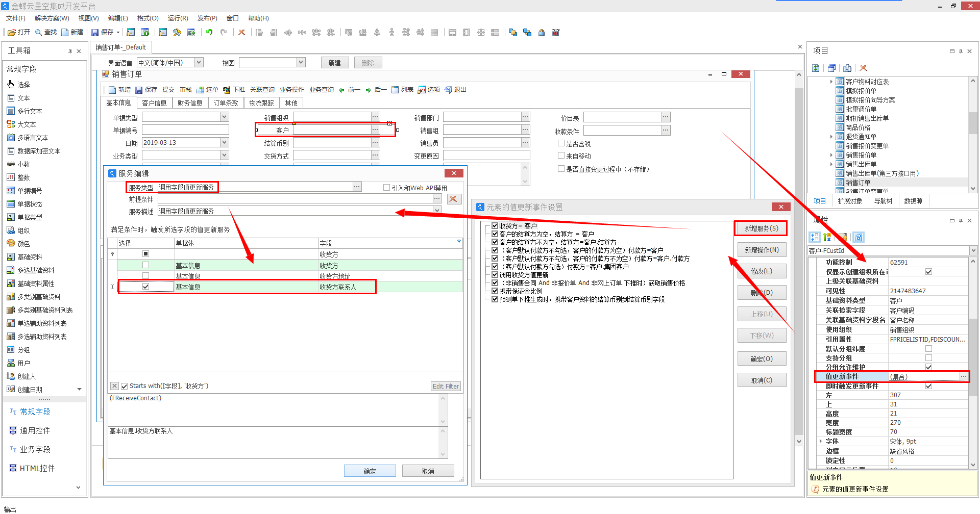This screenshot has height=514, width=980.
Task: Expand the 客户物料对应表 tree node
Action: pos(831,82)
